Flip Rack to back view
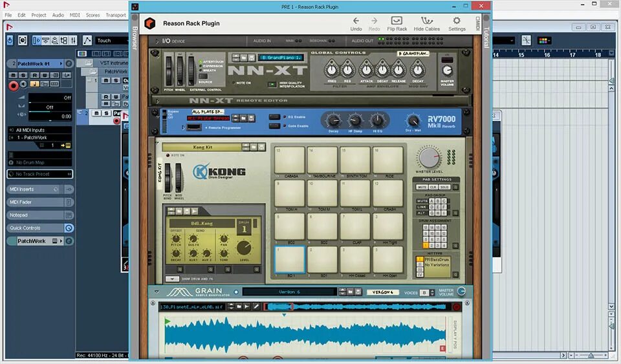 coord(397,24)
